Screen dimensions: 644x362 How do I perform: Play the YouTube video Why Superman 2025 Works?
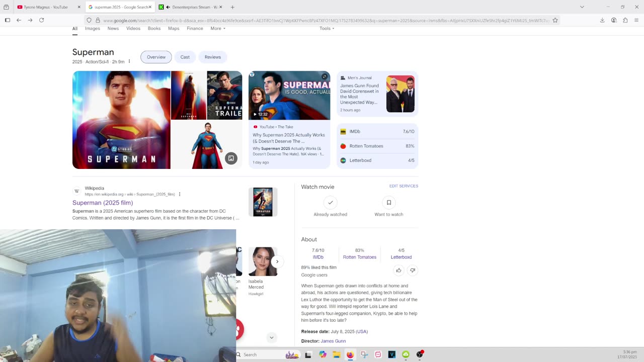289,96
